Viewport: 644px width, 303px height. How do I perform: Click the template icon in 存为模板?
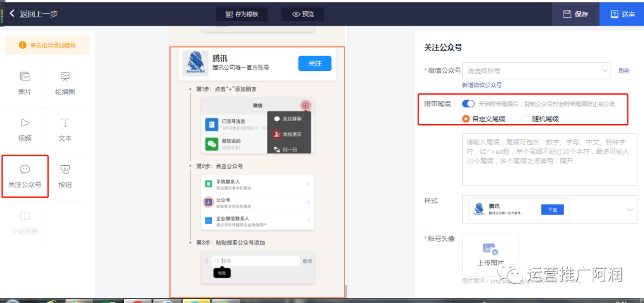click(x=229, y=14)
